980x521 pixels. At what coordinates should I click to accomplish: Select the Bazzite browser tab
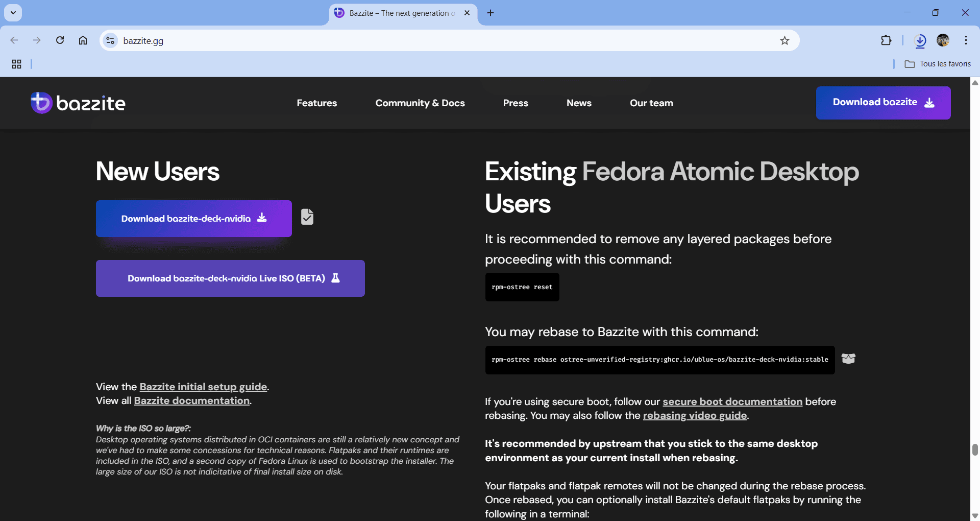click(403, 13)
